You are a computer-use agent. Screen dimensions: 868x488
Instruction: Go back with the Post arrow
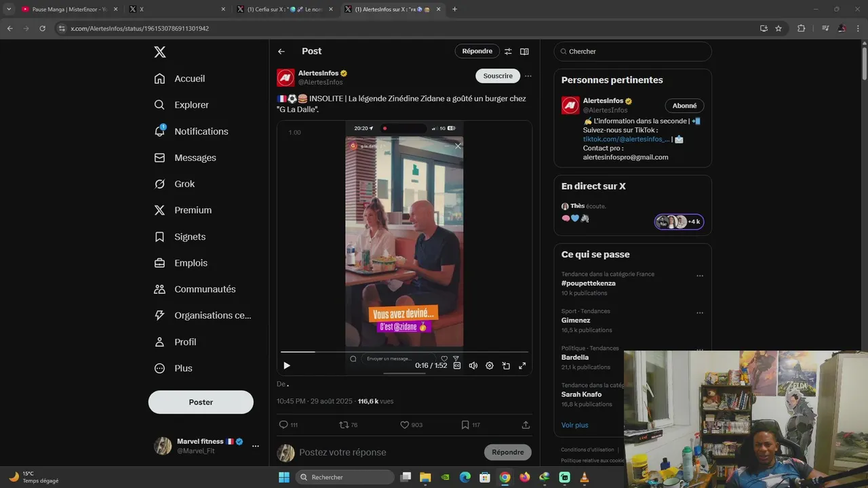click(281, 52)
